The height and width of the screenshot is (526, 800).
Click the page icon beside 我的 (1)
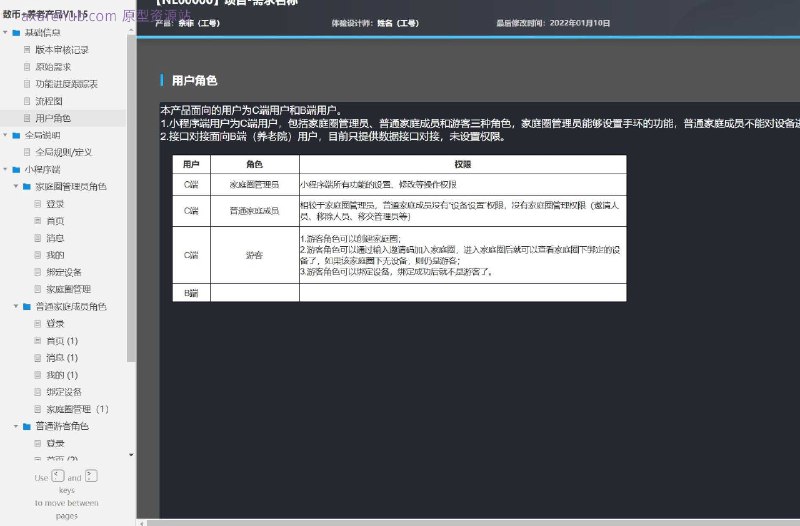[x=38, y=375]
